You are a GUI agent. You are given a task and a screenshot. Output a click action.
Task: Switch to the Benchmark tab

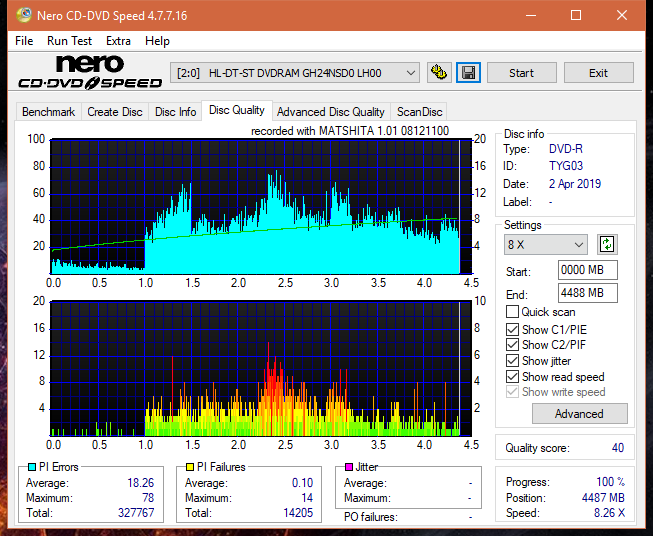coord(49,112)
